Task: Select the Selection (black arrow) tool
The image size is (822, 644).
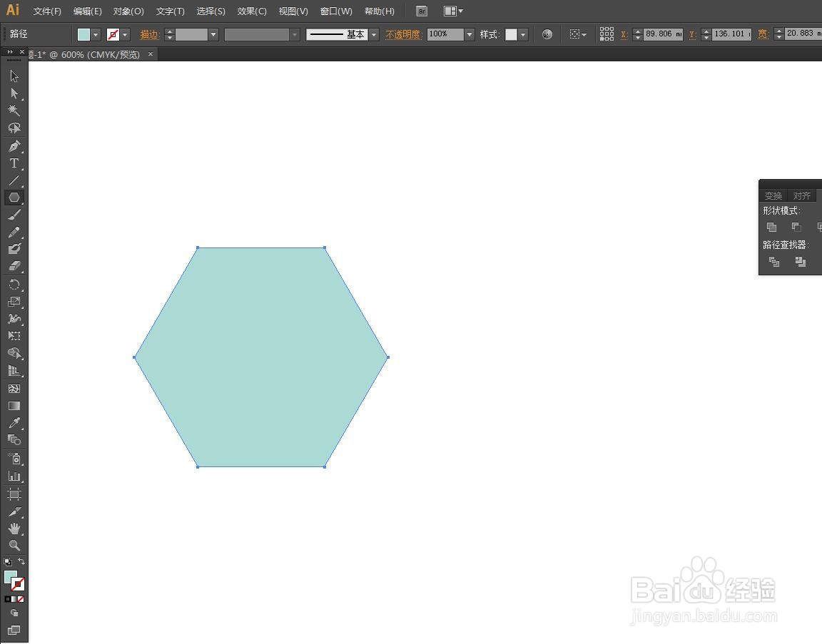Action: coord(14,76)
